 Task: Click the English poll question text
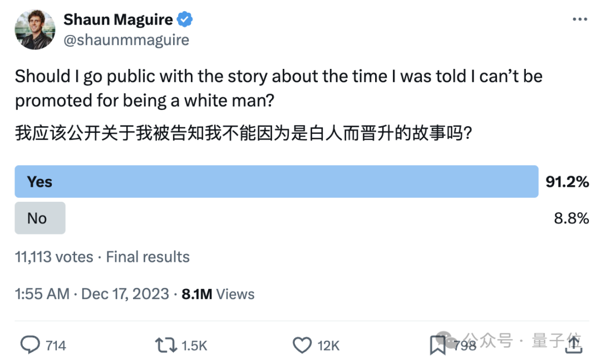(x=278, y=88)
